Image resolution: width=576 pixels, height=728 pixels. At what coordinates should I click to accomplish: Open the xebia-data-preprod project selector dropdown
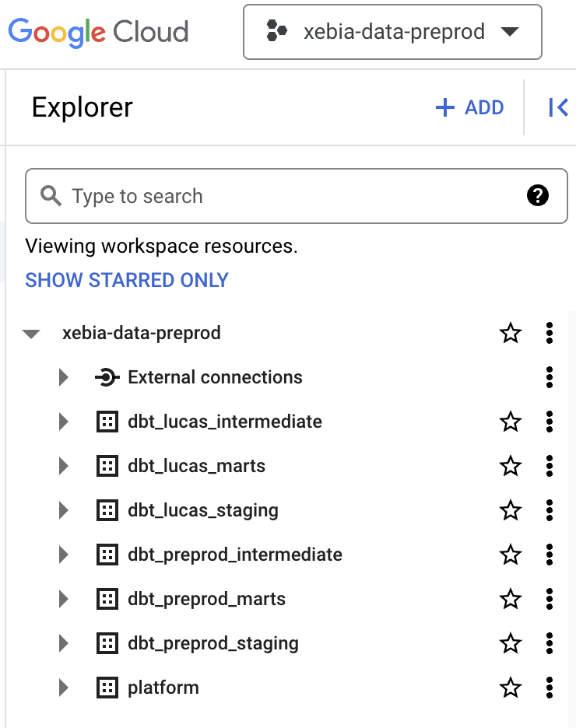click(392, 32)
